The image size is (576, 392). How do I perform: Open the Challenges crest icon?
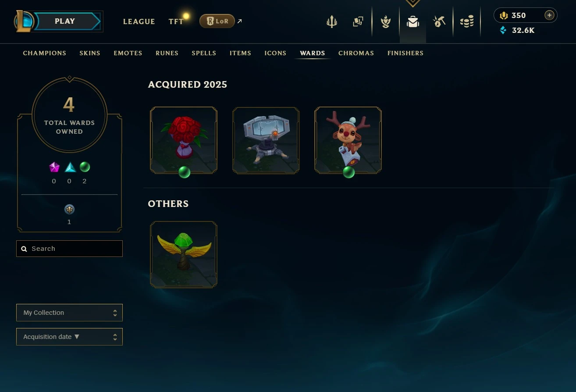[x=386, y=21]
